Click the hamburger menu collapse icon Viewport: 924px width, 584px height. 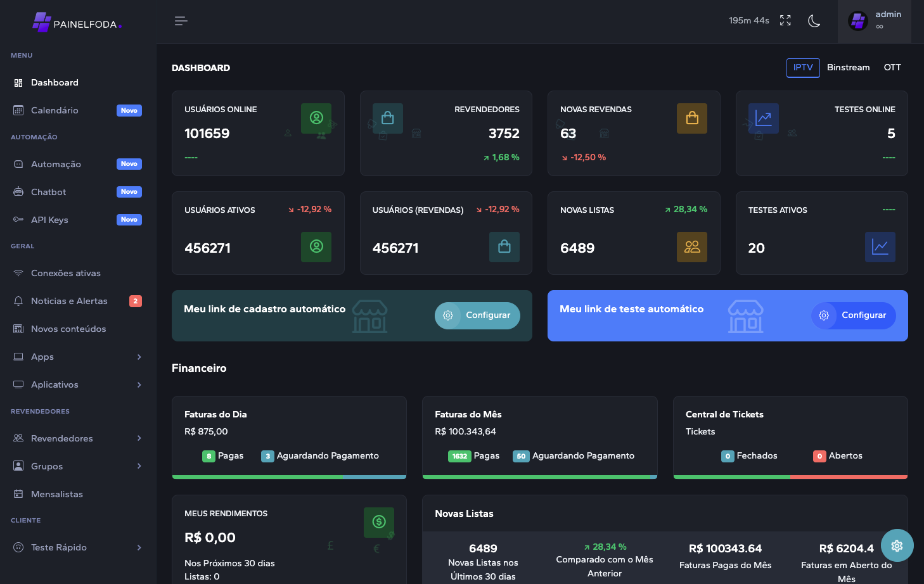click(x=181, y=21)
